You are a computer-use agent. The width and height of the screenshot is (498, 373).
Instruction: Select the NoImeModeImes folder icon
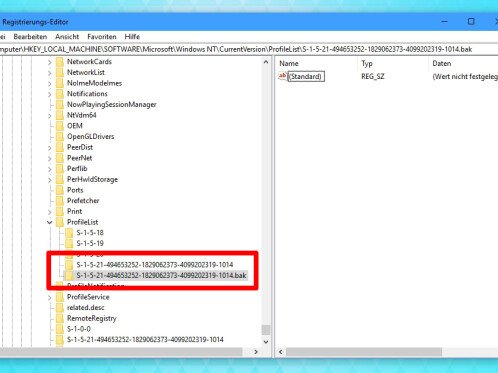point(60,83)
